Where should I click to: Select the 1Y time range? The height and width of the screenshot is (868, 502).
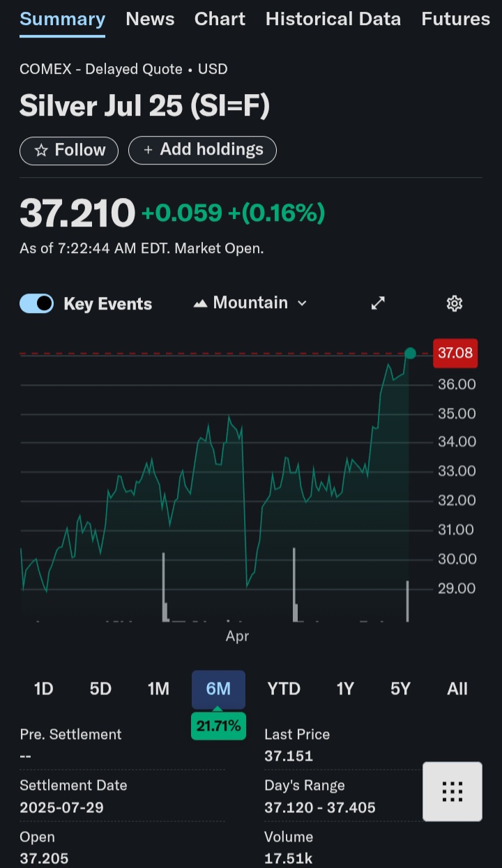[345, 689]
